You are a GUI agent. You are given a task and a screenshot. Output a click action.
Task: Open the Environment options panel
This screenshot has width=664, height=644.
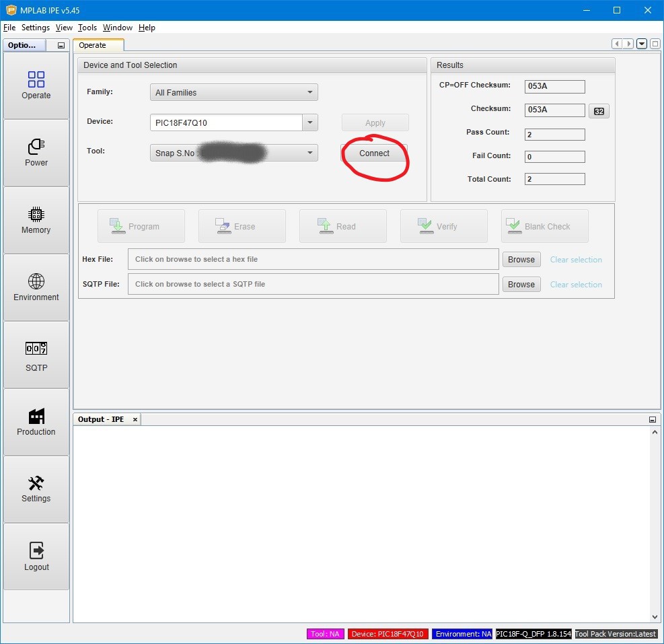click(36, 288)
